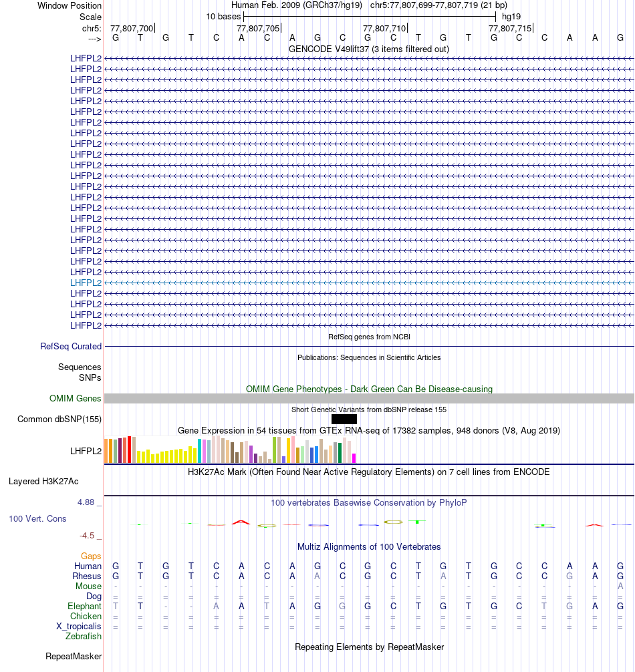This screenshot has height=672, width=635.
Task: Click the grey OMIM Genes item bar
Action: point(369,399)
